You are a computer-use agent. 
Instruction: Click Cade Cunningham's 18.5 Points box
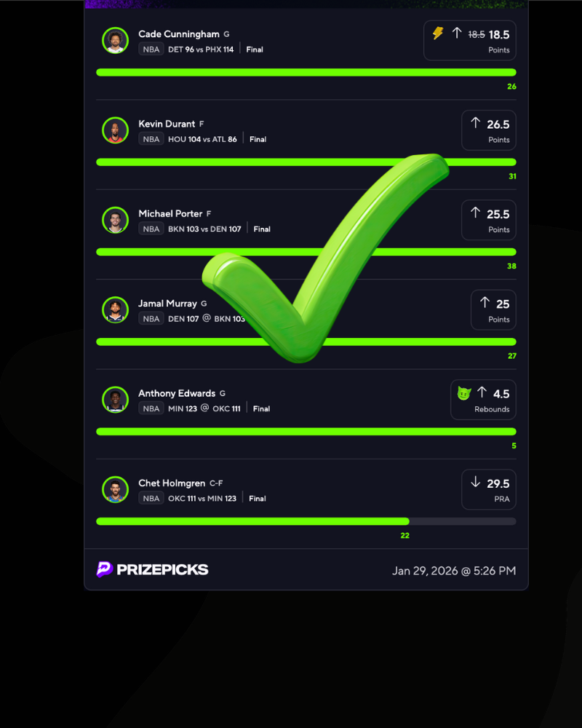coord(470,40)
